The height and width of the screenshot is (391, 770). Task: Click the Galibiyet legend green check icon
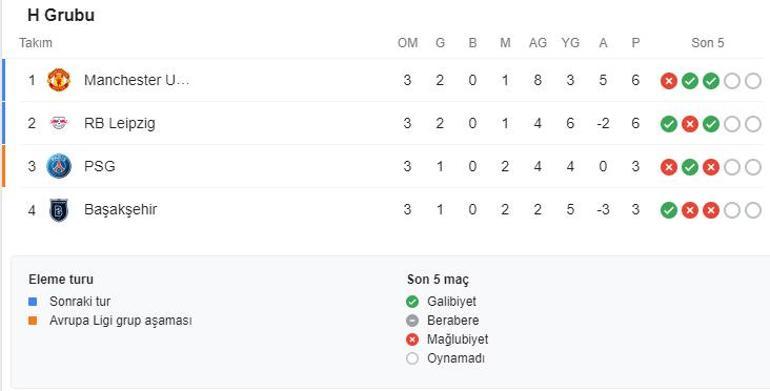[412, 302]
